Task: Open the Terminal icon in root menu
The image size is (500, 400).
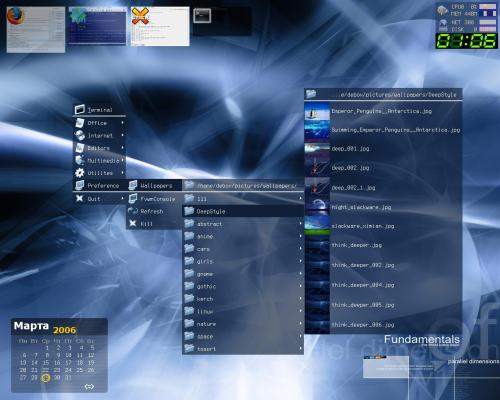Action: 80,109
